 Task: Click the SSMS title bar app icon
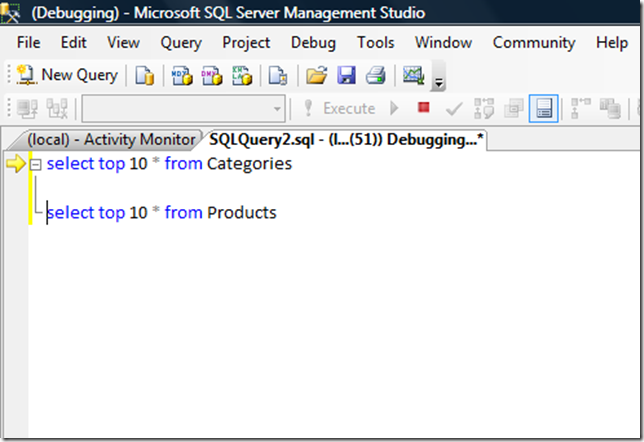pyautogui.click(x=10, y=13)
